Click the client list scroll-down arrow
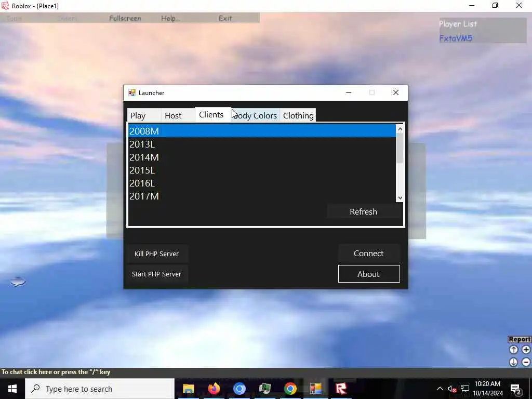 click(x=400, y=198)
